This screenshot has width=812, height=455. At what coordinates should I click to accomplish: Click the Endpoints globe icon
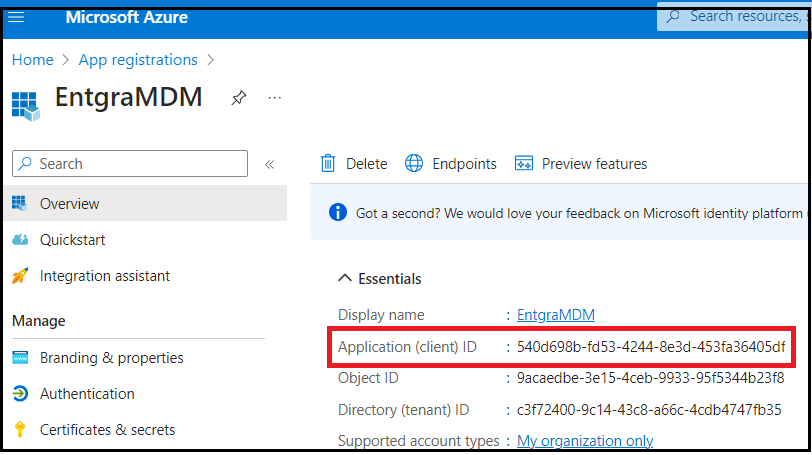414,163
